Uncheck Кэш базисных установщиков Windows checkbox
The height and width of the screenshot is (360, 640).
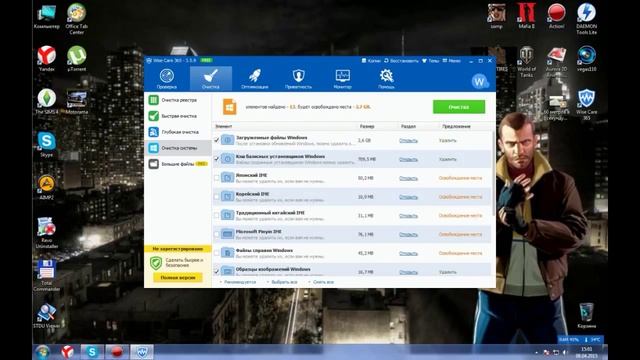(x=217, y=159)
